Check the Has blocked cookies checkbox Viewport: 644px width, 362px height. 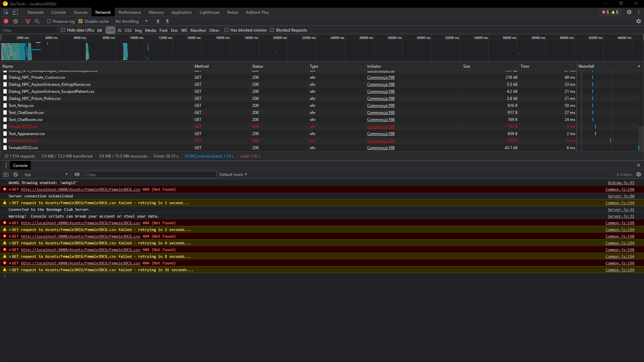[x=226, y=30]
